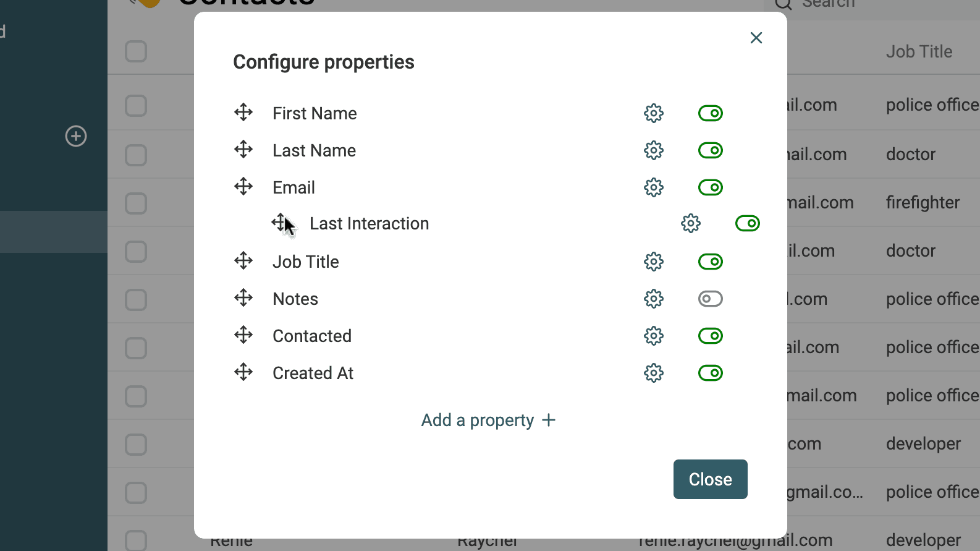The image size is (980, 551).
Task: Click the gear icon next to Notes
Action: (x=653, y=299)
